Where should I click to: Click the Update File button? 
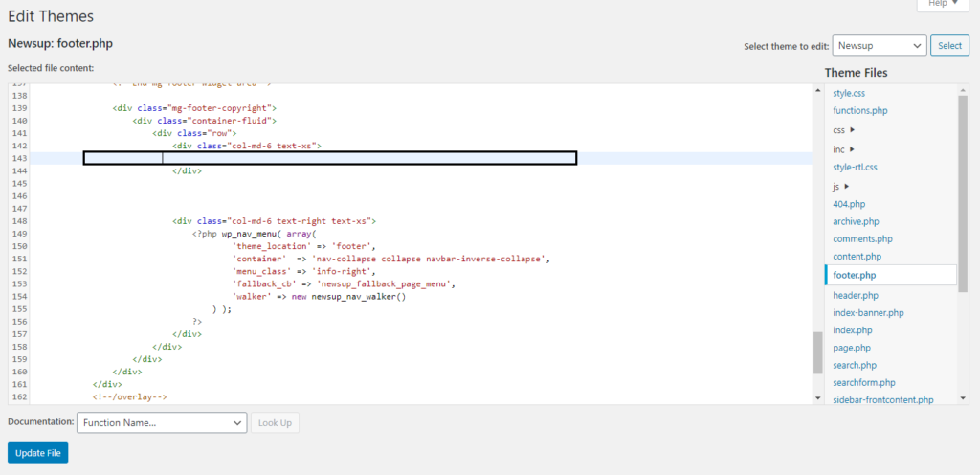pos(38,453)
